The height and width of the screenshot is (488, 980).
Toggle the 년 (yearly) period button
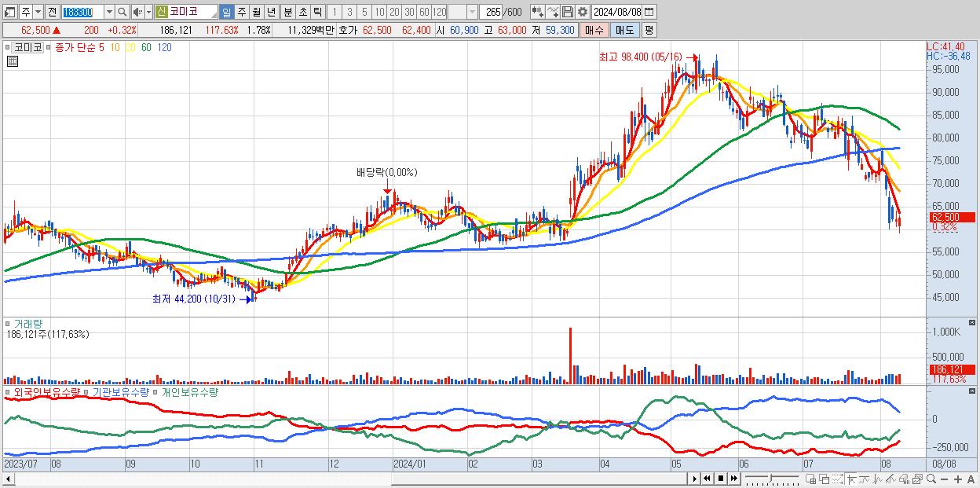pyautogui.click(x=271, y=12)
